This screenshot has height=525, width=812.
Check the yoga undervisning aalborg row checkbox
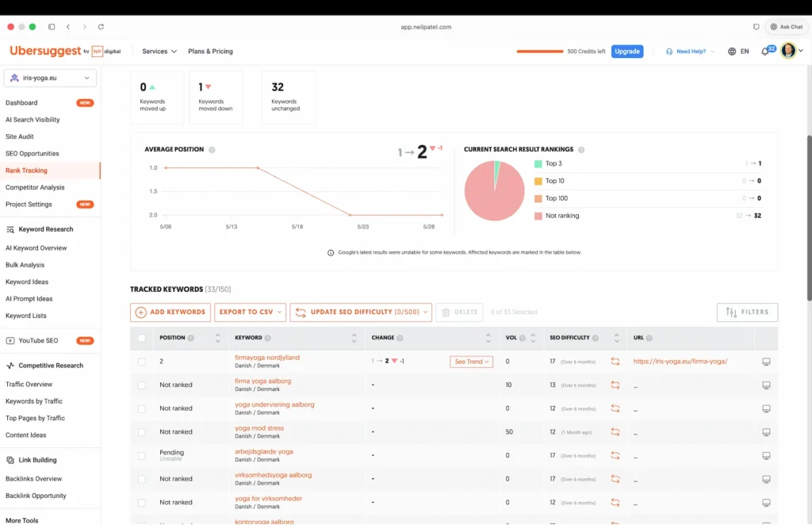[142, 408]
